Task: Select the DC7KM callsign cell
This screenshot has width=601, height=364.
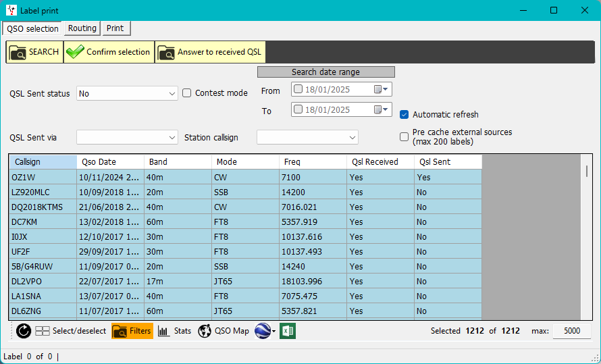Action: pos(43,222)
